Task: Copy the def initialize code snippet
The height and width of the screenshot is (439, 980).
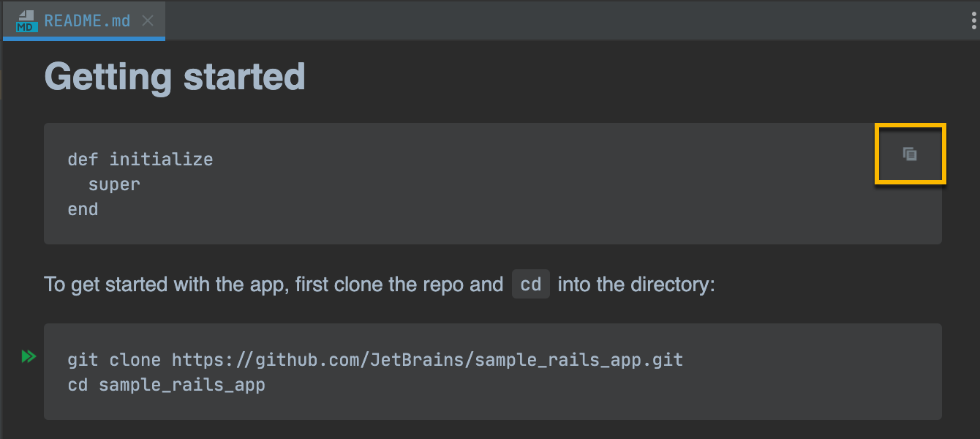Action: (910, 154)
